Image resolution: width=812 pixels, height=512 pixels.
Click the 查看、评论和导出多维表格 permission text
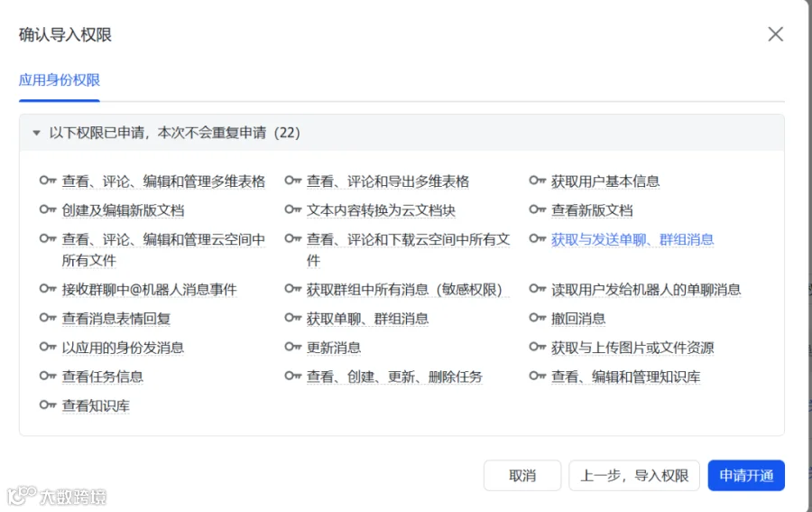[388, 182]
